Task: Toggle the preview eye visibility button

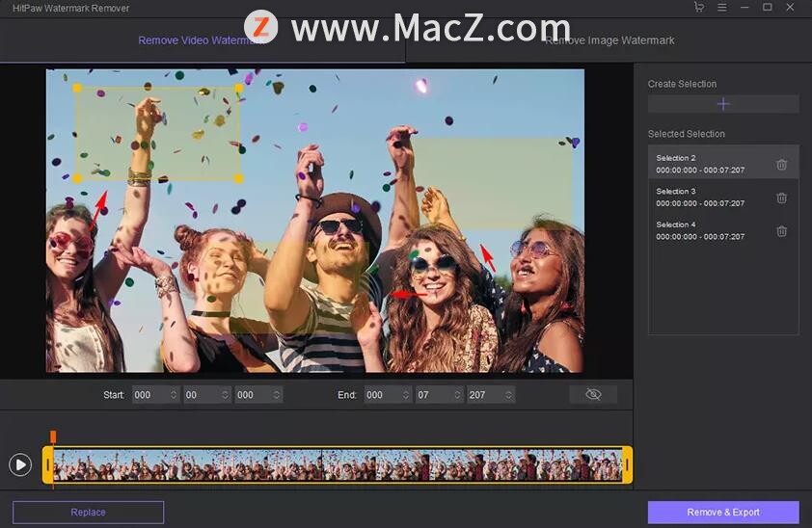Action: (593, 395)
